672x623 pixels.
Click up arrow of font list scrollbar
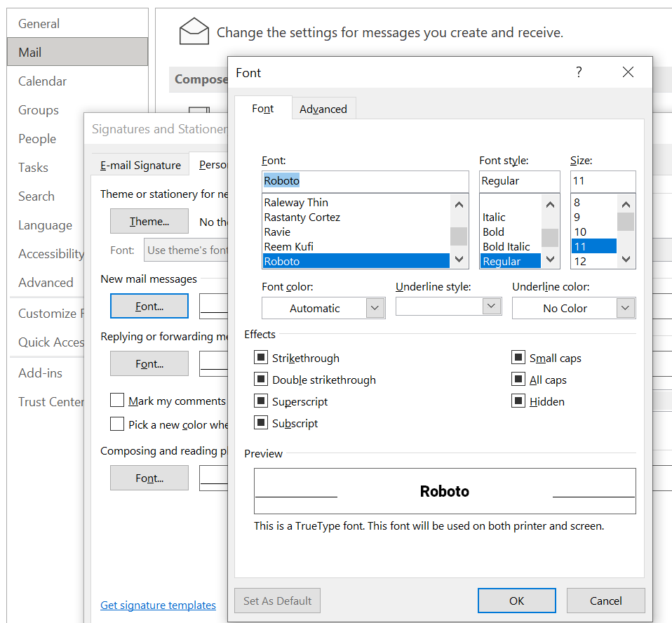coord(459,205)
